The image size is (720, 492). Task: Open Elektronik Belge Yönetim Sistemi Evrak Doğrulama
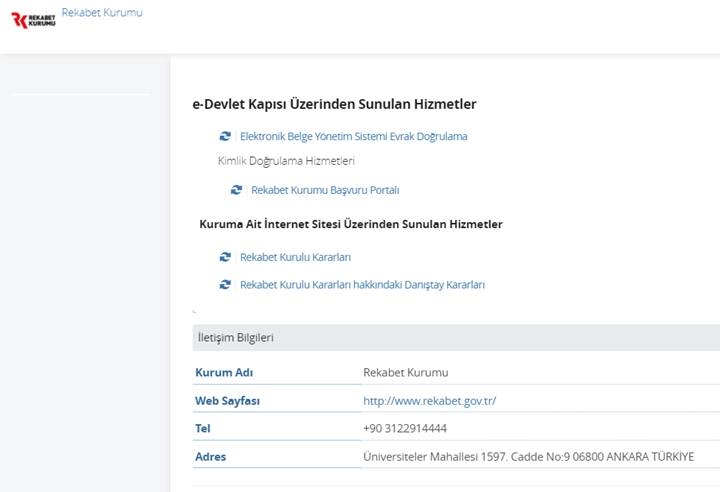353,136
